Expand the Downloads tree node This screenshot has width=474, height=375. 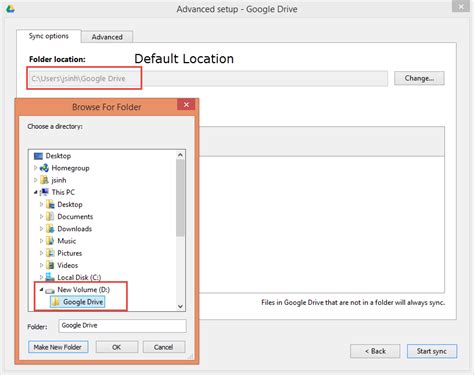coord(41,229)
